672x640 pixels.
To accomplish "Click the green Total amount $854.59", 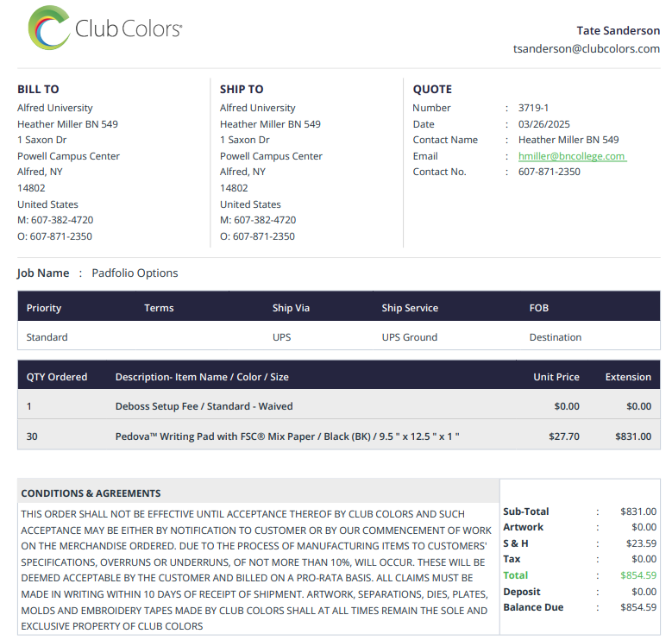I will pyautogui.click(x=638, y=575).
